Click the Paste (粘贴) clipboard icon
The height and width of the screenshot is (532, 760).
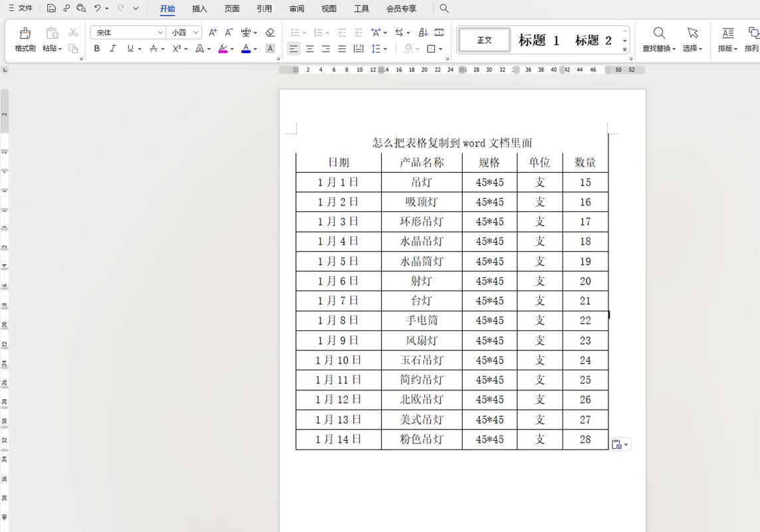[x=52, y=33]
